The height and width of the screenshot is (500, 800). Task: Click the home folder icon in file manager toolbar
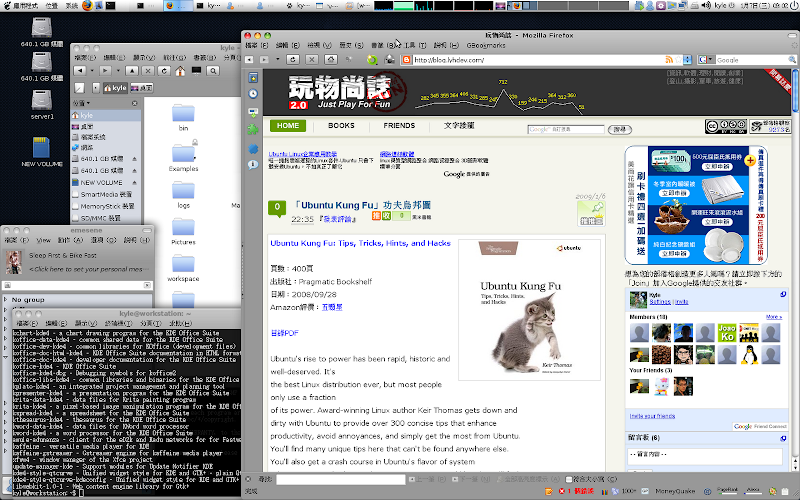[x=181, y=72]
